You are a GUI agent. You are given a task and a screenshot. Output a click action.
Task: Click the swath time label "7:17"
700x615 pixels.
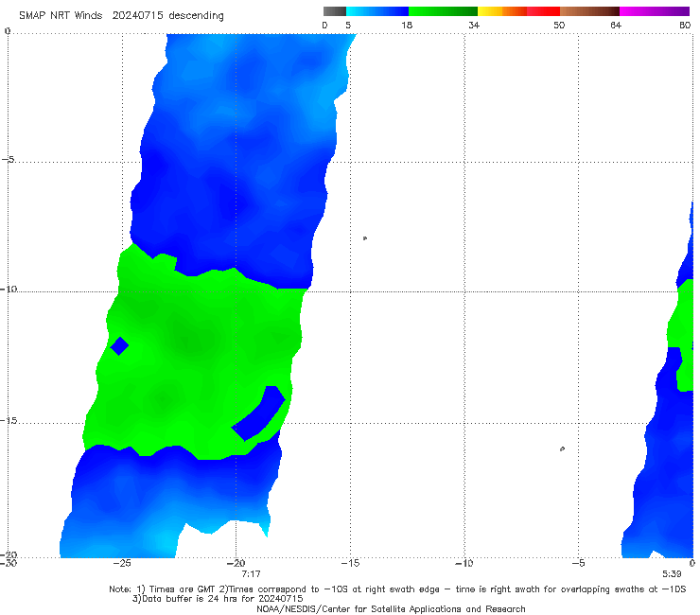(x=251, y=574)
